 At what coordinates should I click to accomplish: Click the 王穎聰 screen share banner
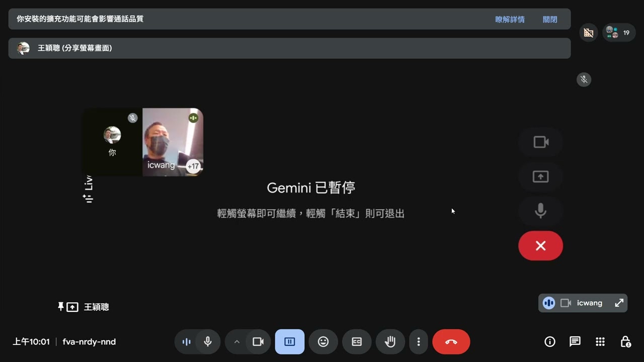[x=289, y=48]
